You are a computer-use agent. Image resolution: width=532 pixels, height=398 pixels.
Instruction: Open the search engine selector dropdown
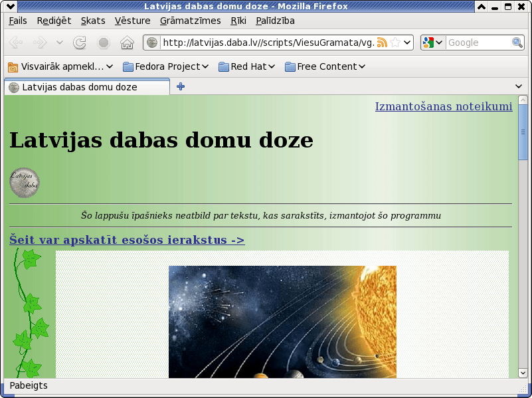[x=433, y=43]
